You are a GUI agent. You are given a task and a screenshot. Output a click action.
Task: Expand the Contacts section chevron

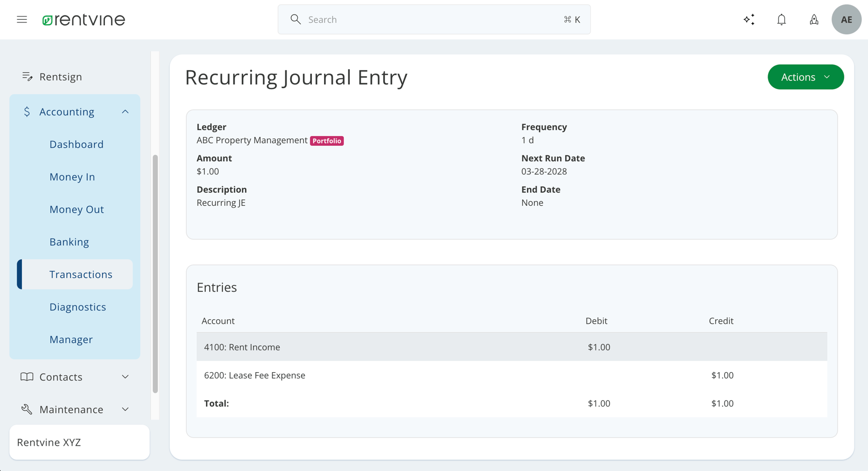(x=125, y=377)
